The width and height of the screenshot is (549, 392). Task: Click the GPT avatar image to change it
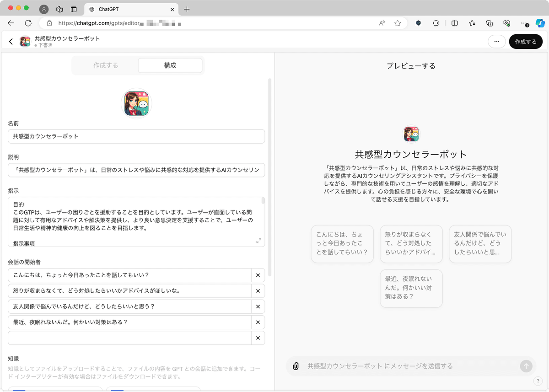tap(136, 102)
